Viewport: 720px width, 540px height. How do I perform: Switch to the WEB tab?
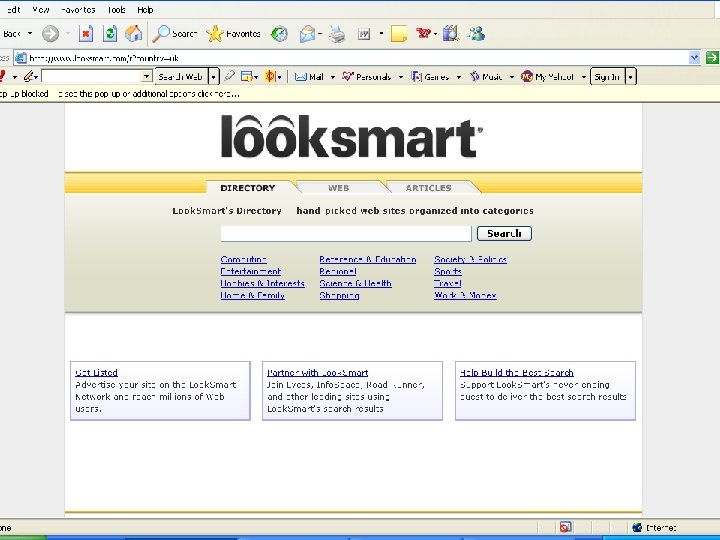pyautogui.click(x=338, y=188)
